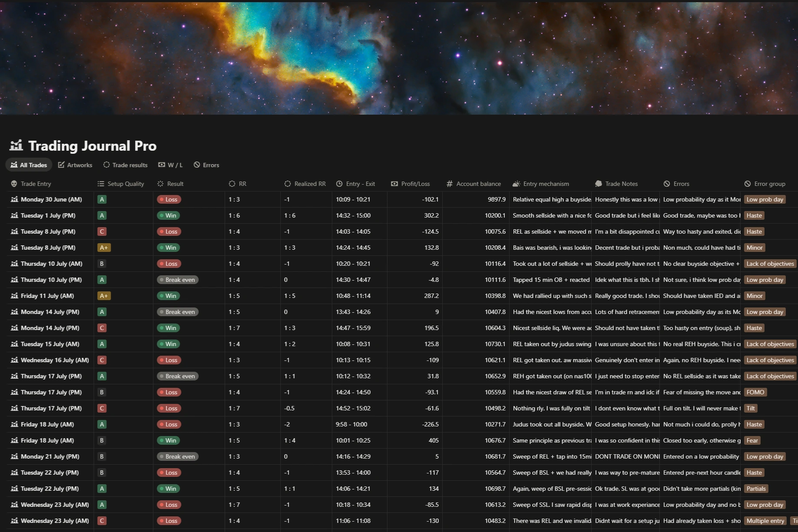Click the no-entry icon on the Error group header

(x=747, y=184)
